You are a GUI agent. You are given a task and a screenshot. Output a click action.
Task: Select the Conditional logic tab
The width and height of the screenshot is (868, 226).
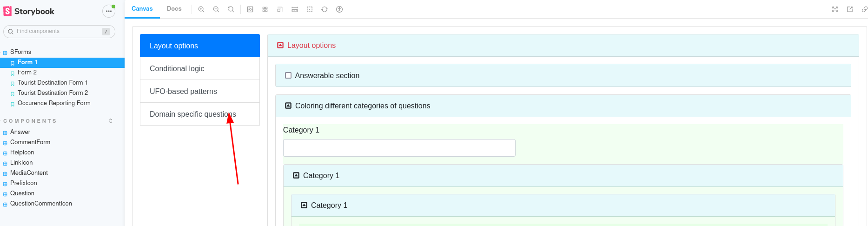(200, 68)
